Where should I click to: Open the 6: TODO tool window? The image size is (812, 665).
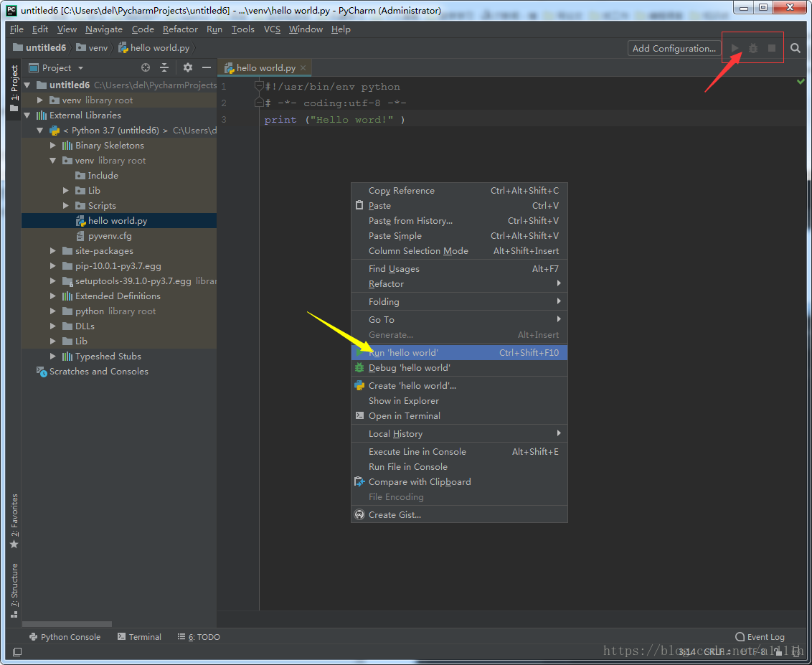click(199, 637)
